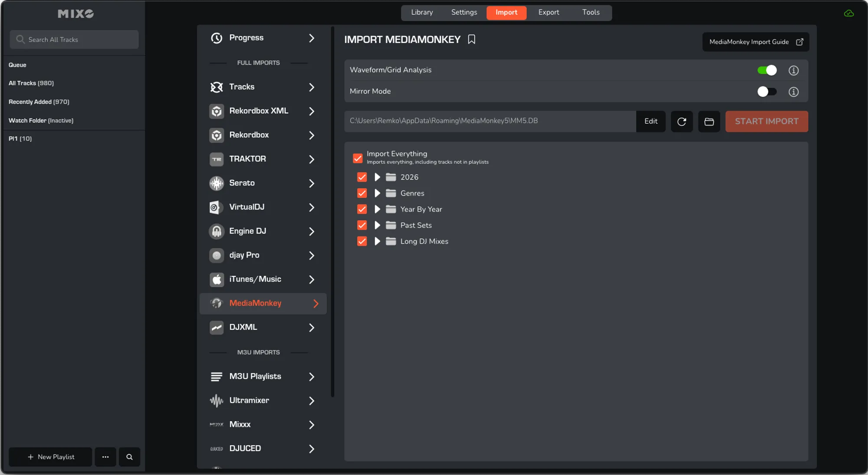This screenshot has width=868, height=475.
Task: Click the START IMPORT button
Action: click(x=766, y=121)
